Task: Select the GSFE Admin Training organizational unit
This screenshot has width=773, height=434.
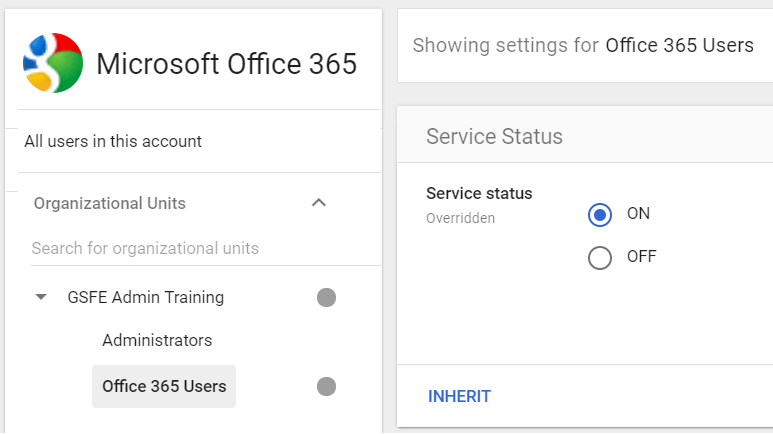Action: [x=146, y=297]
